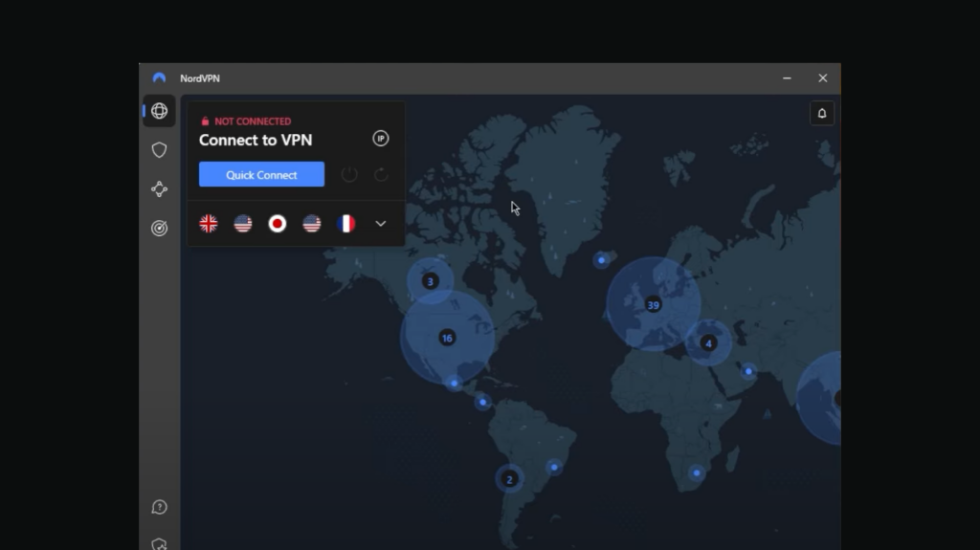980x550 pixels.
Task: Open help chat icon in sidebar
Action: point(159,507)
